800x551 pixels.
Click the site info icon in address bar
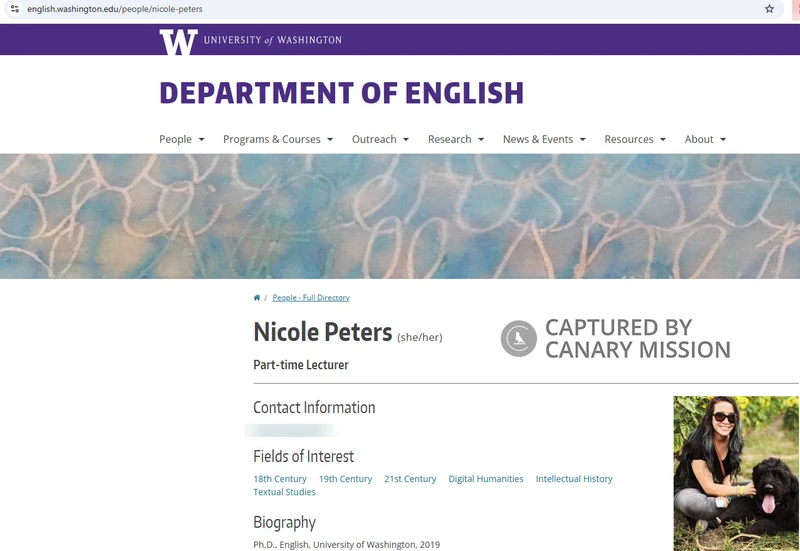point(15,9)
